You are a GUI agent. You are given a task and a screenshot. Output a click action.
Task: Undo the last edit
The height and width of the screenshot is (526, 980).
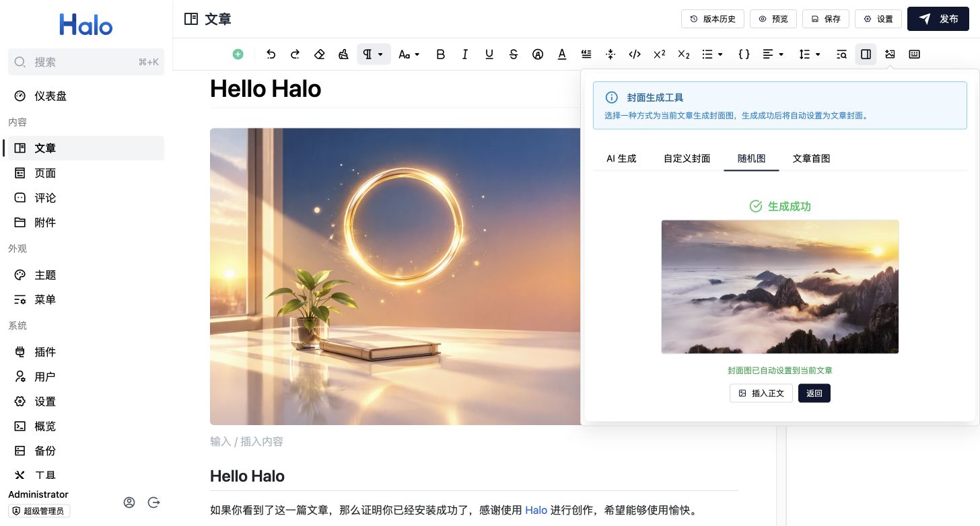271,54
